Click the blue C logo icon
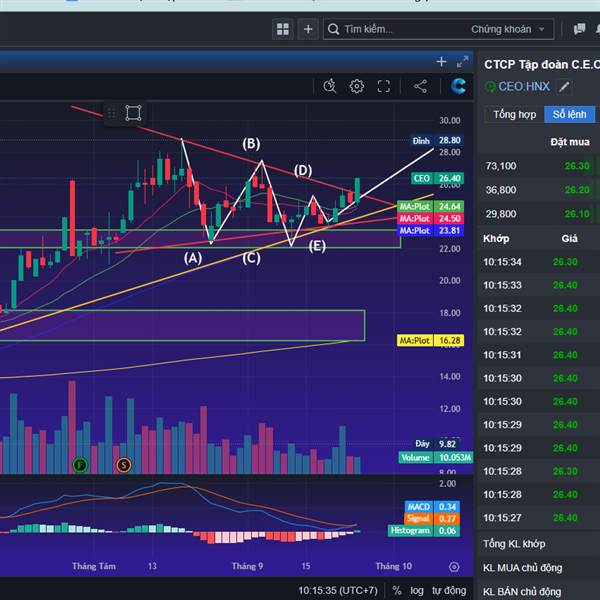 pyautogui.click(x=458, y=86)
